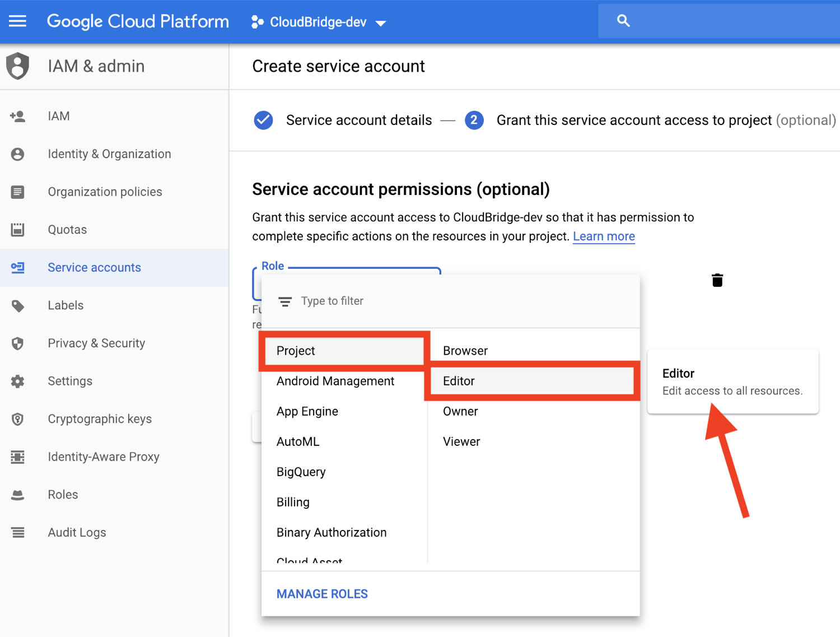The width and height of the screenshot is (840, 637).
Task: Click the Google Cloud Platform logo text
Action: [138, 21]
